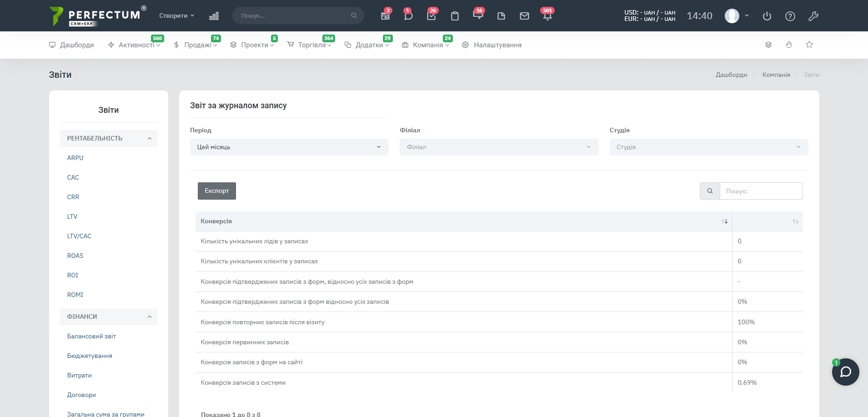Open the bar chart statistics icon

pos(214,16)
